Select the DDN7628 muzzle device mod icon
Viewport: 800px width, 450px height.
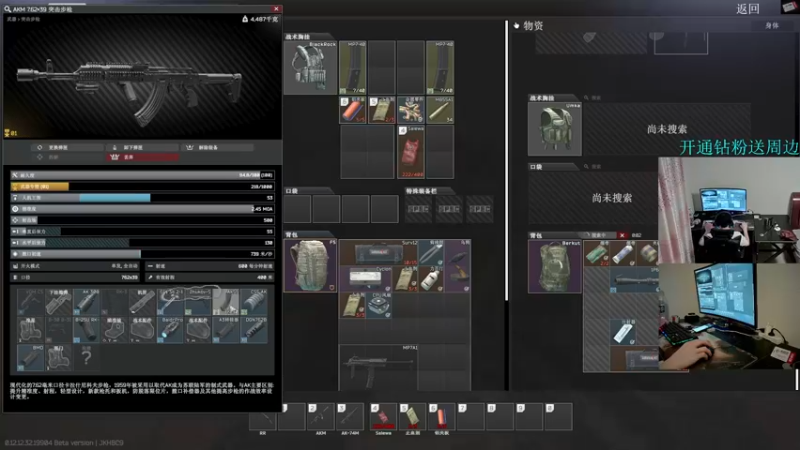(254, 329)
